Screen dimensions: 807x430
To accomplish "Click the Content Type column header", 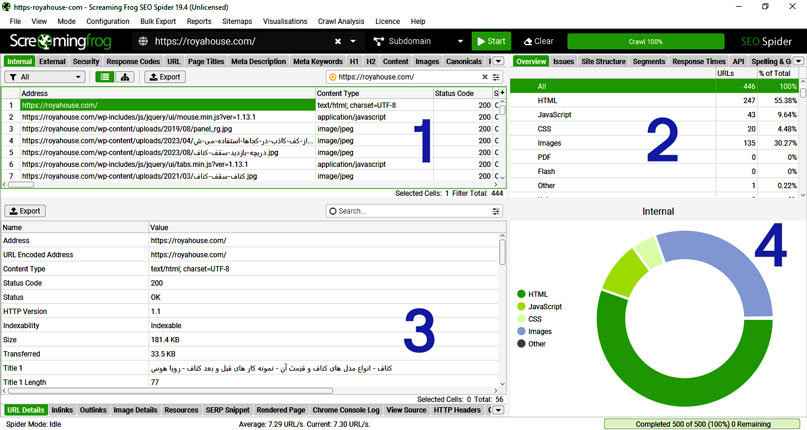I will click(x=374, y=93).
